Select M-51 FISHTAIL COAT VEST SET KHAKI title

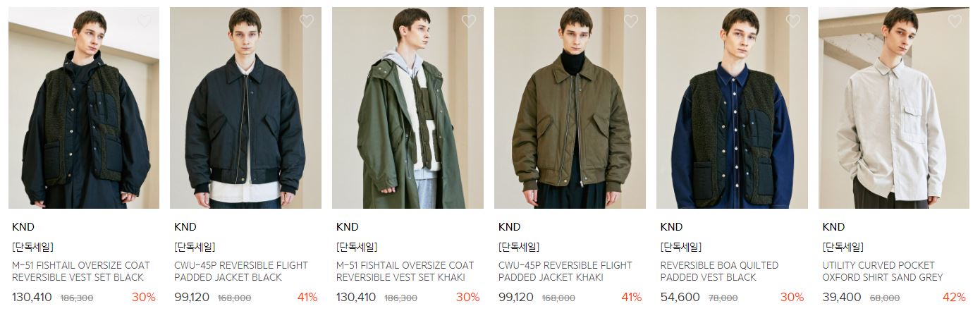[405, 272]
